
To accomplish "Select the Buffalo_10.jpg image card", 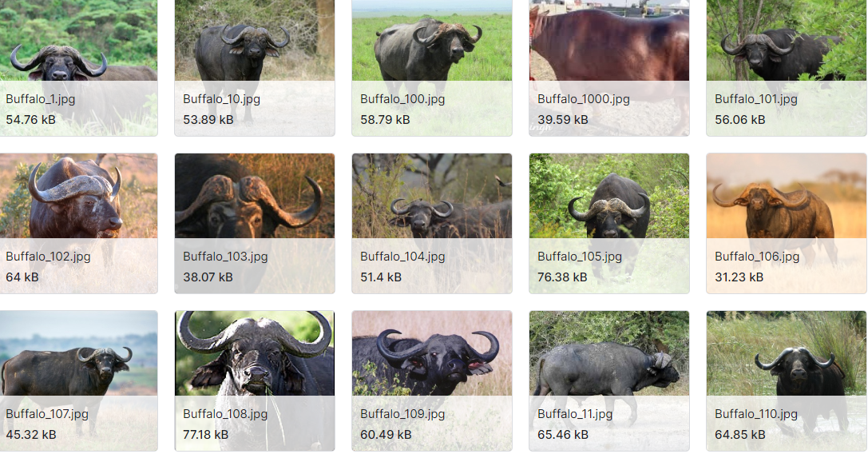I will pyautogui.click(x=255, y=68).
